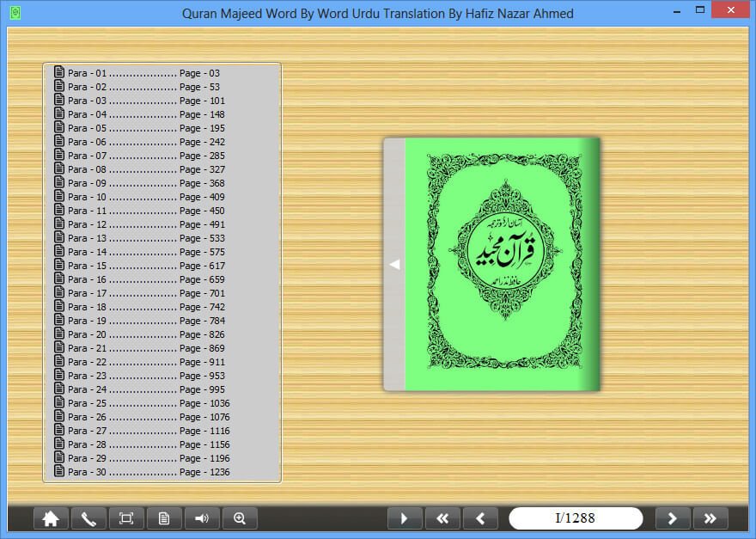Open Para - 27 Page - 1116 entry
The image size is (756, 539).
142,431
